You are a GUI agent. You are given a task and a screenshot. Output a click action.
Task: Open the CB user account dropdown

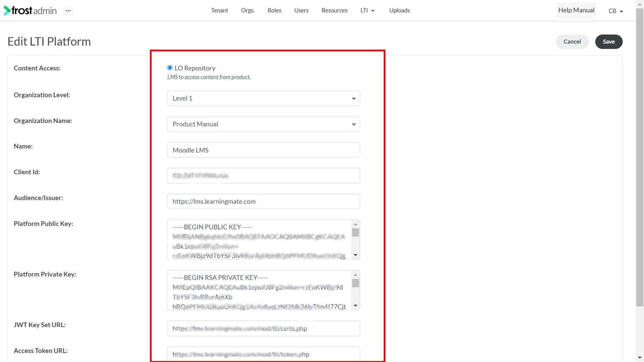(615, 11)
